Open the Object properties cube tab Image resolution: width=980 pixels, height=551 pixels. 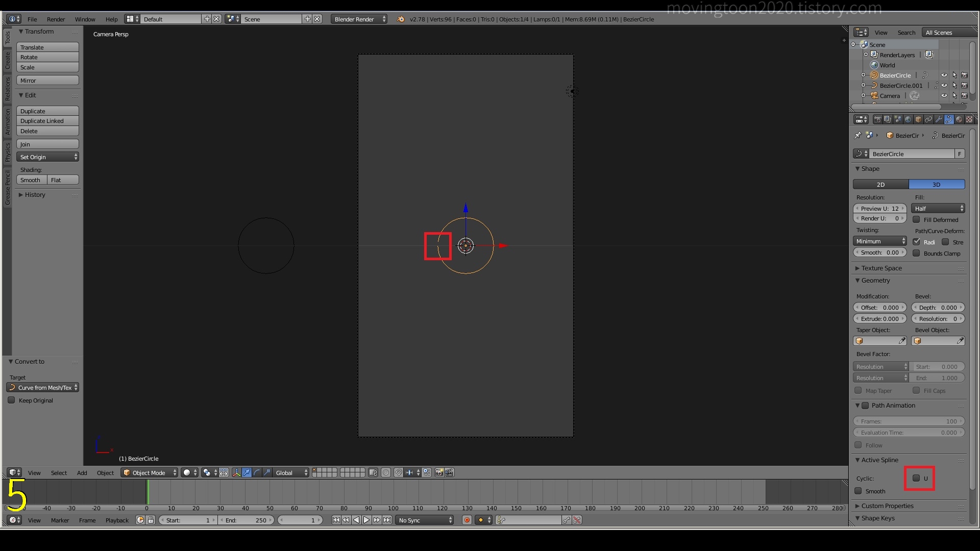918,119
